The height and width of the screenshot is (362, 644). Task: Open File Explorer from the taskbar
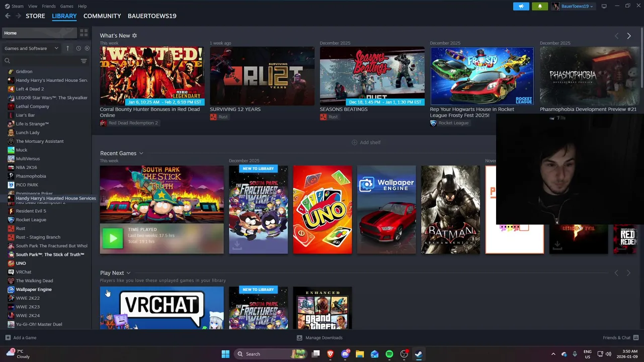(x=360, y=354)
